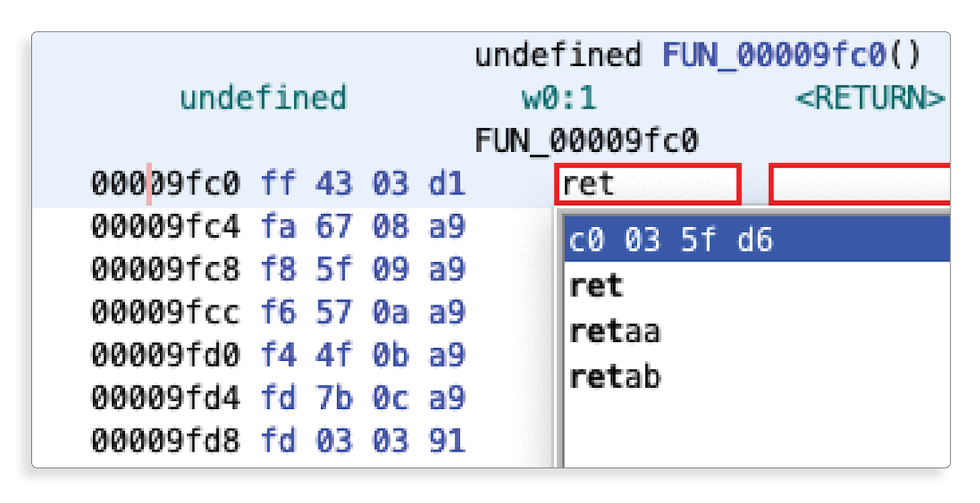Click address 00009fd8 in the listing
Image resolution: width=980 pixels, height=503 pixels.
tap(165, 442)
